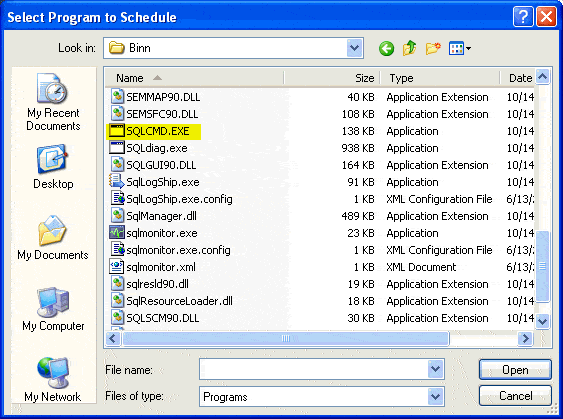Screen dimensions: 563x419
Task: Sort files by Type column header
Action: pos(439,78)
